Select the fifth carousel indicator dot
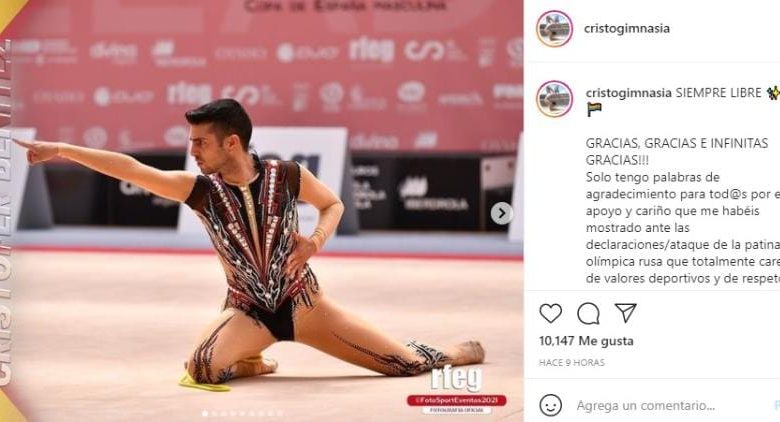 point(242,414)
